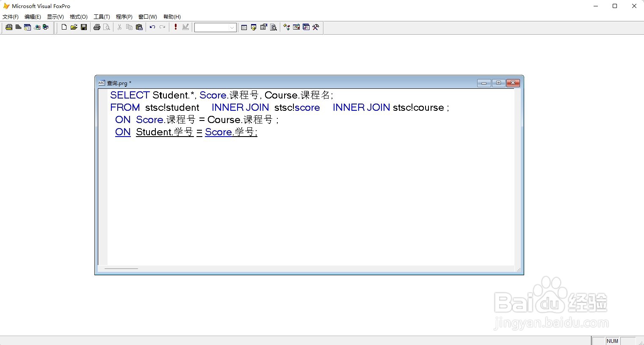This screenshot has width=644, height=345.
Task: Maximize the Visual FoxPro main window
Action: click(615, 6)
